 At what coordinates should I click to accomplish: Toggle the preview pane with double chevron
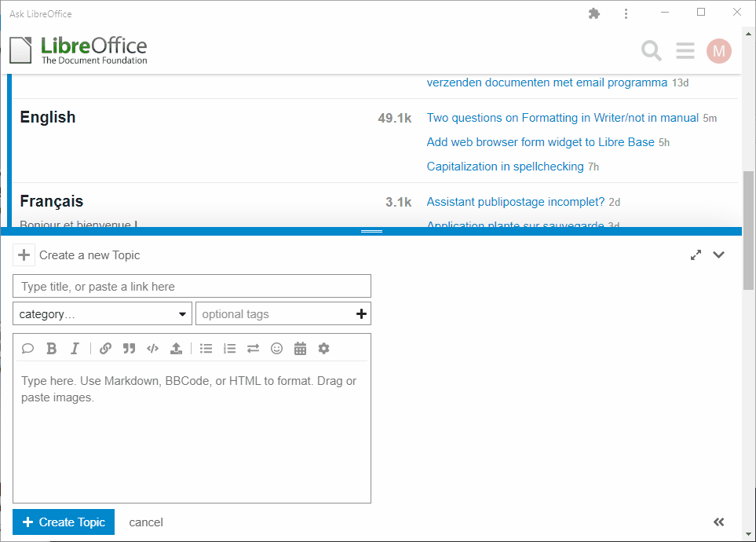[718, 522]
